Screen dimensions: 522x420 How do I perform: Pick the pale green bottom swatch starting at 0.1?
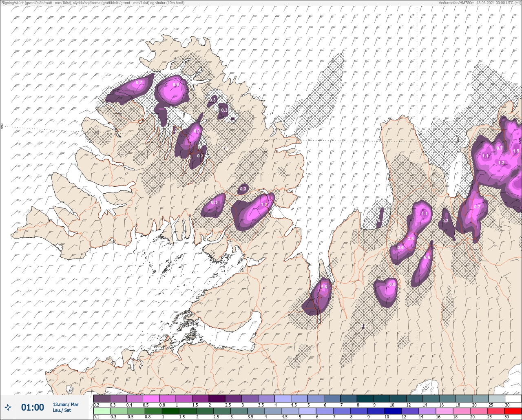pyautogui.click(x=102, y=411)
